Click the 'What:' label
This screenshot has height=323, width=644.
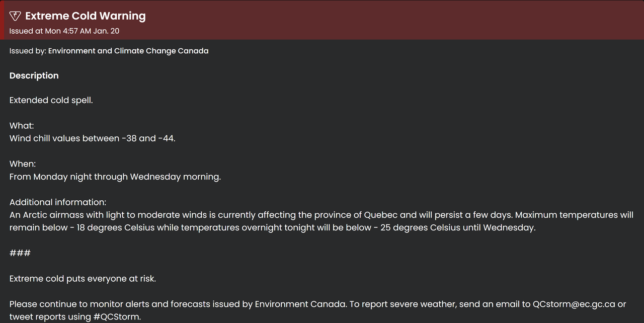pos(22,126)
